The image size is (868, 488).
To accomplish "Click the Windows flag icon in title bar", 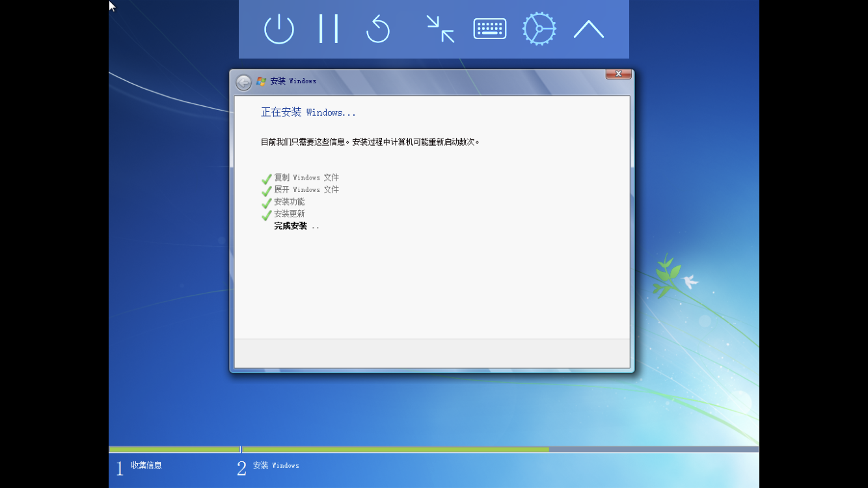I will [262, 81].
